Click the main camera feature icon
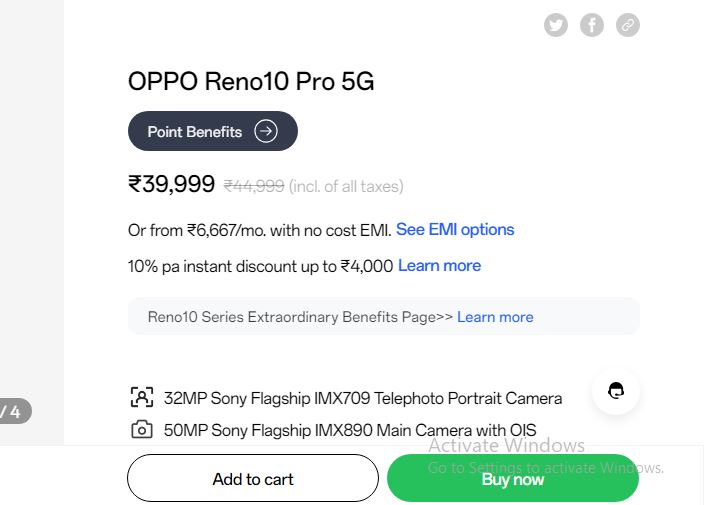 (141, 430)
